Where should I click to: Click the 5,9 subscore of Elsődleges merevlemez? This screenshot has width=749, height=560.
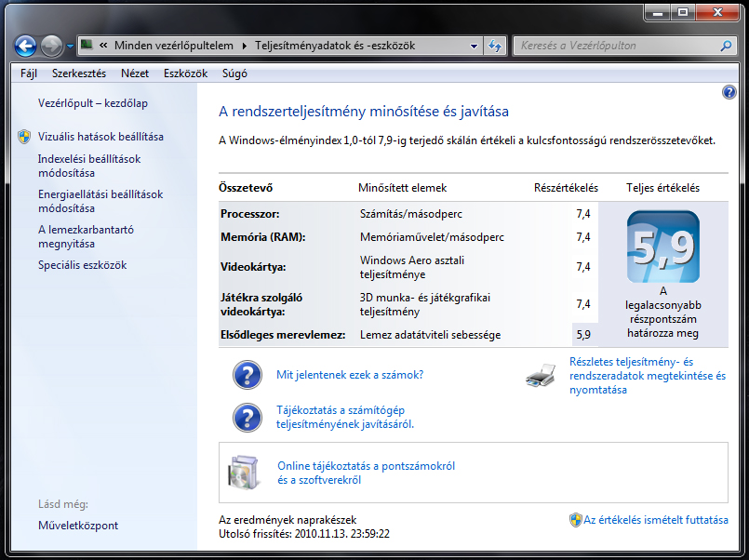tap(583, 335)
